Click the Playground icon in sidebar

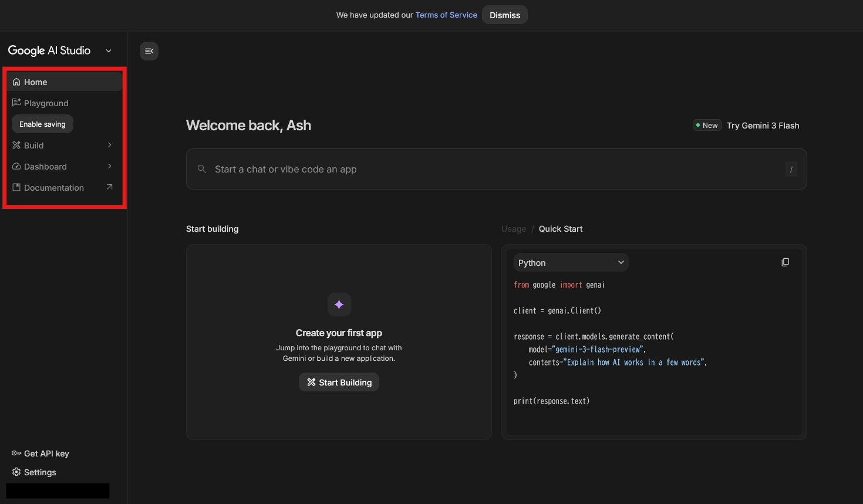click(16, 103)
